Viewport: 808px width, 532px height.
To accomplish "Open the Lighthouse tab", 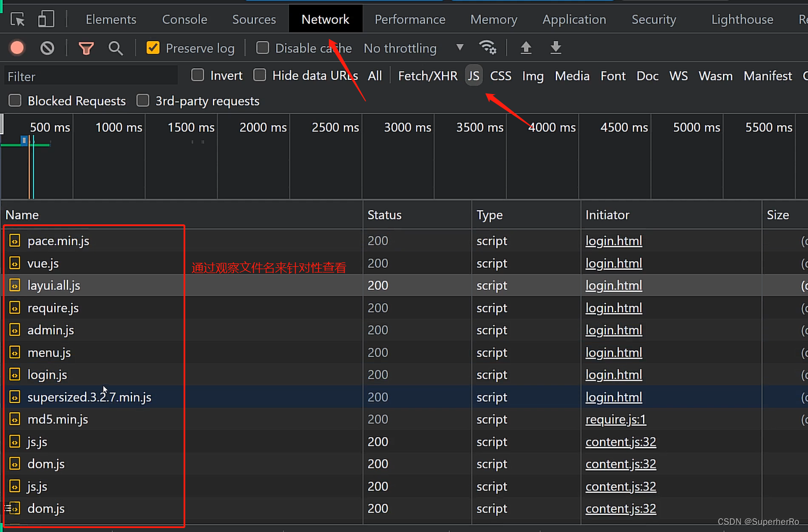I will pyautogui.click(x=742, y=19).
